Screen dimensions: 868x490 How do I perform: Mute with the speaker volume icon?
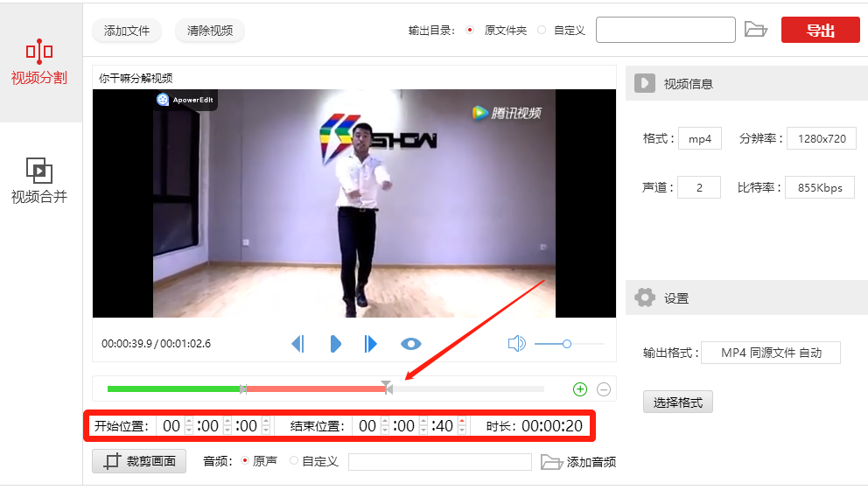click(x=516, y=344)
